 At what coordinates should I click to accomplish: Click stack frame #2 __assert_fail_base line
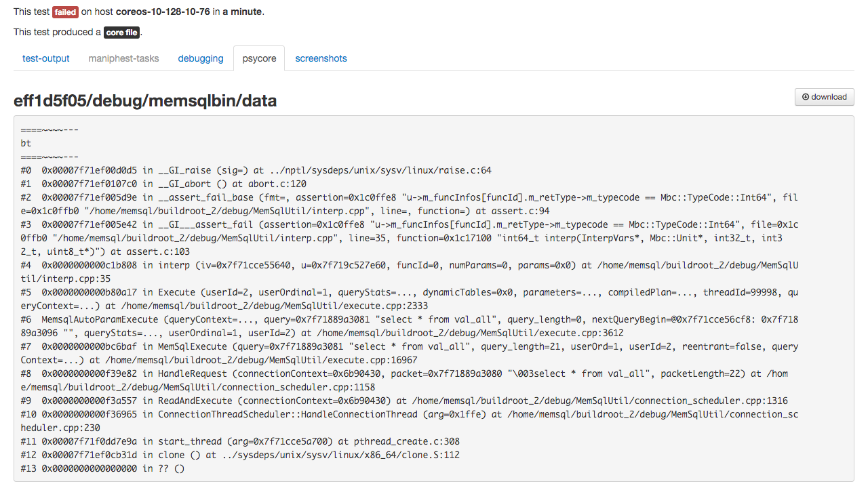410,205
